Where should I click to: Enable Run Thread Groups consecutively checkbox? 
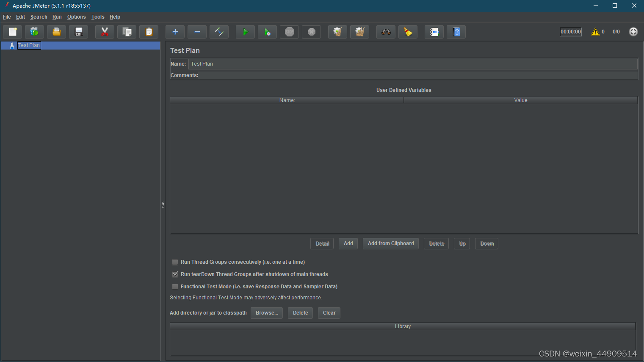[x=175, y=262]
